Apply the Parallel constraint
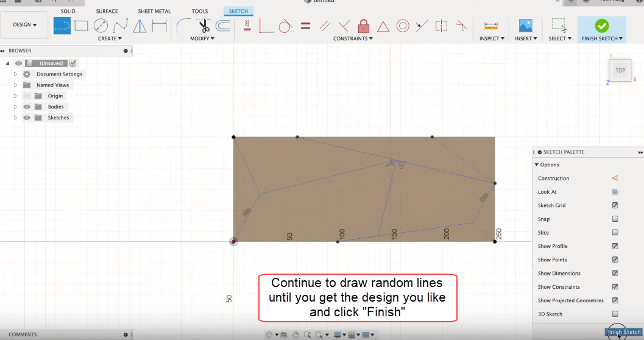Viewport: 644px width, 340px height. click(x=325, y=26)
